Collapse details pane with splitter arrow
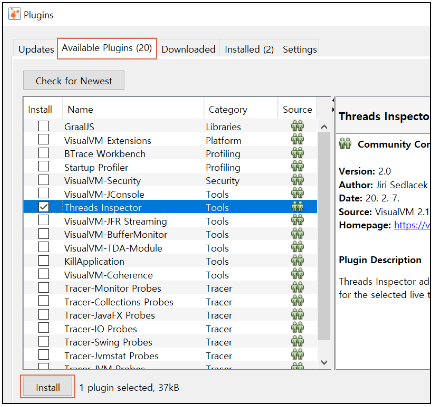The image size is (433, 407). (333, 109)
